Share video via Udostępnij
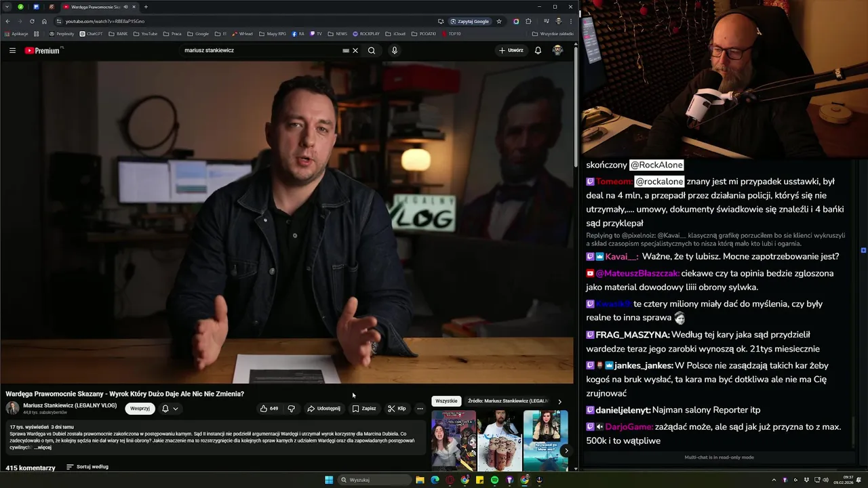 pyautogui.click(x=323, y=409)
